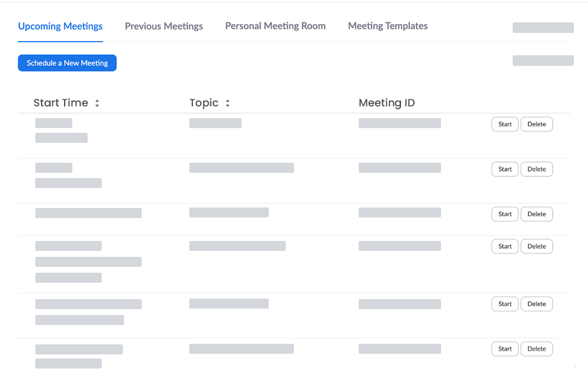Start the fifth meeting in the list

[x=505, y=304]
